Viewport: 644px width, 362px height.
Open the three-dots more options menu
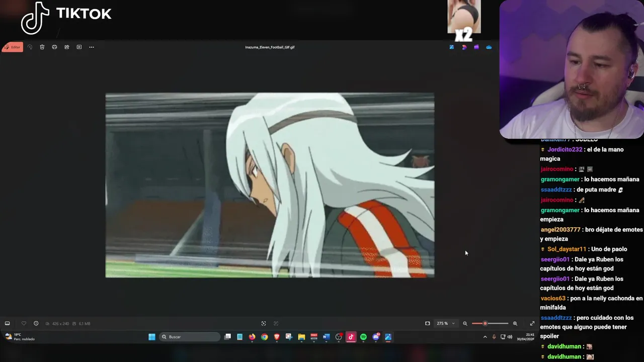[92, 47]
